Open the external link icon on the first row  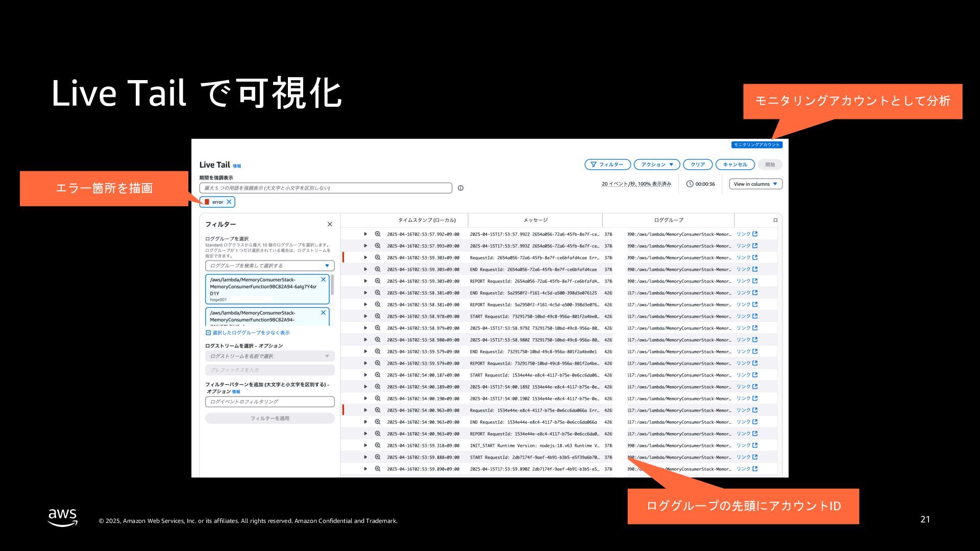(755, 234)
